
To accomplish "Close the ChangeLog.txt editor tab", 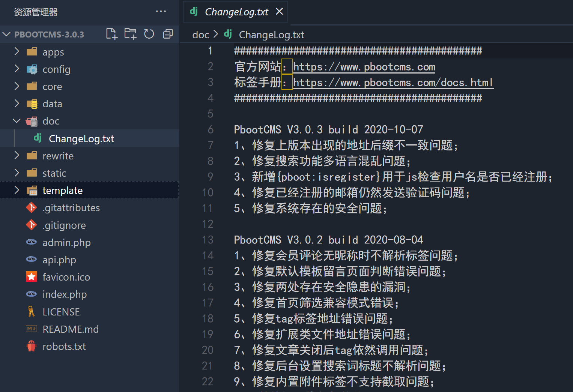I will coord(279,12).
